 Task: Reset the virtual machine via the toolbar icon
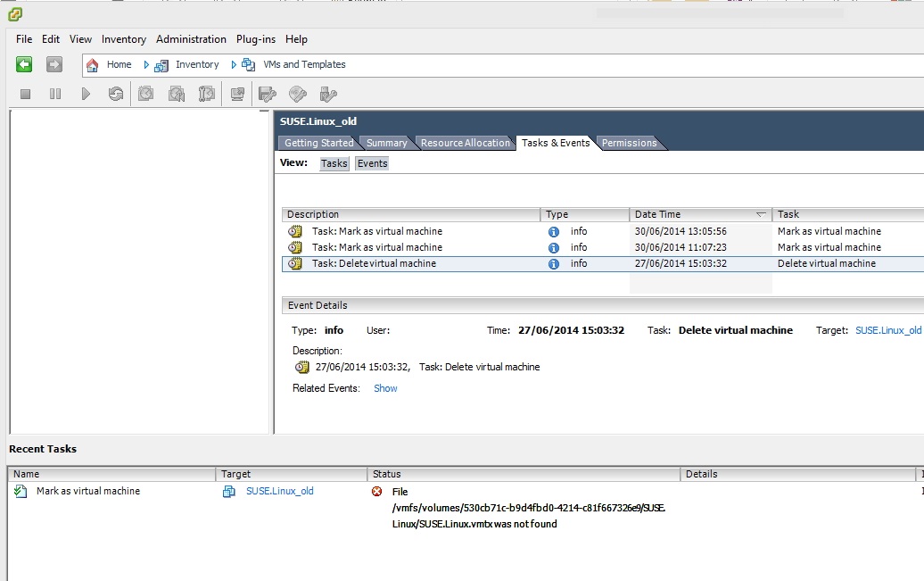tap(117, 93)
